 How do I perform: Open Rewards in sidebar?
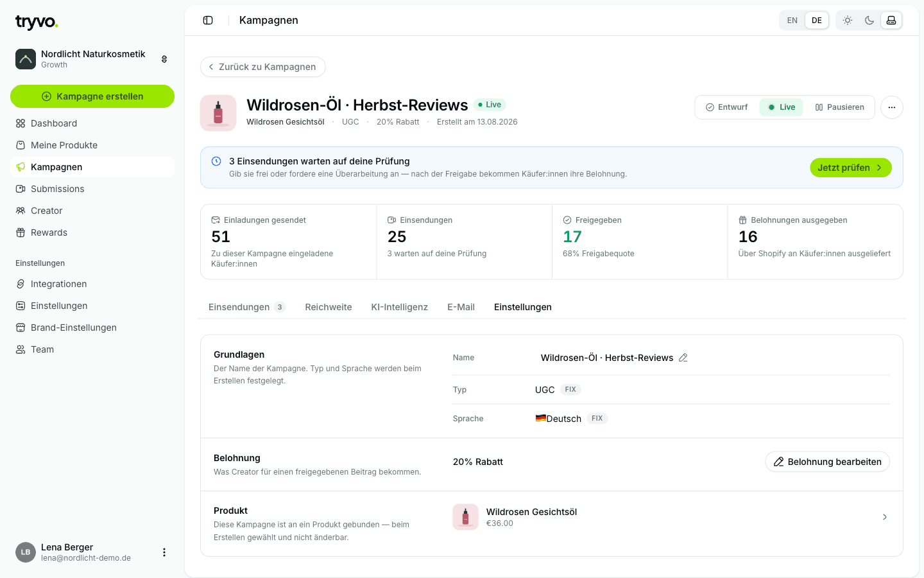click(x=92, y=232)
